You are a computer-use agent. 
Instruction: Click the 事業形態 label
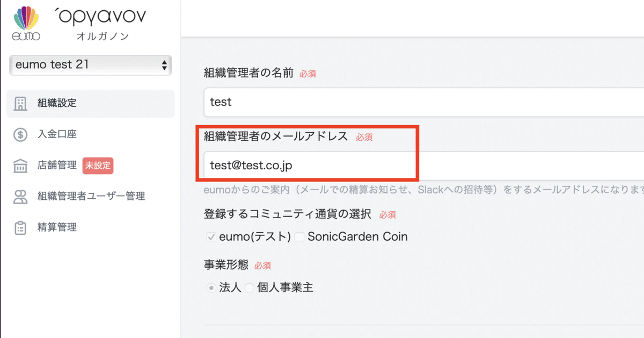(225, 265)
